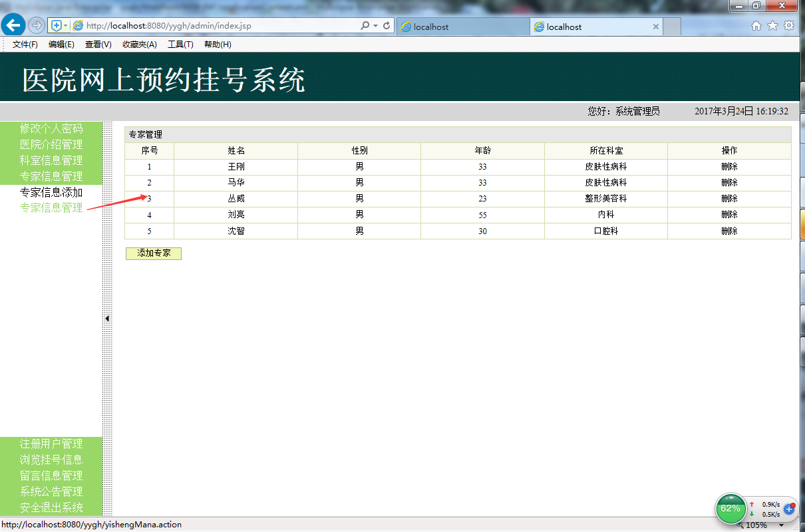Screen dimensions: 805x532
Task: Go back with the browser Back arrow
Action: (x=13, y=25)
